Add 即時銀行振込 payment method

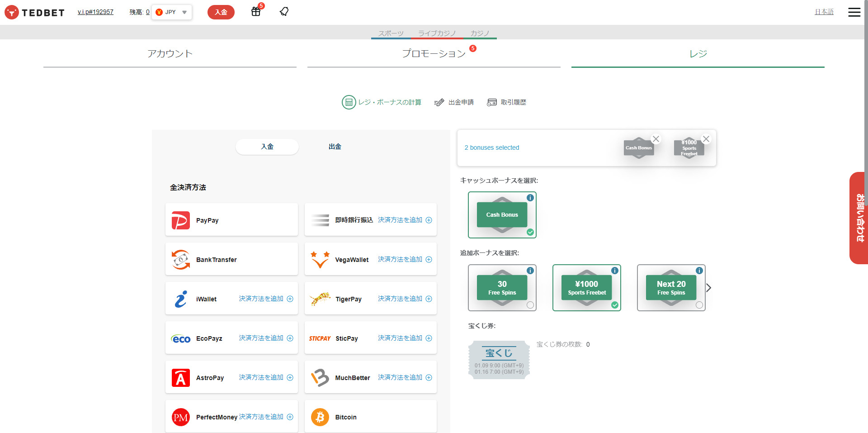pyautogui.click(x=405, y=220)
